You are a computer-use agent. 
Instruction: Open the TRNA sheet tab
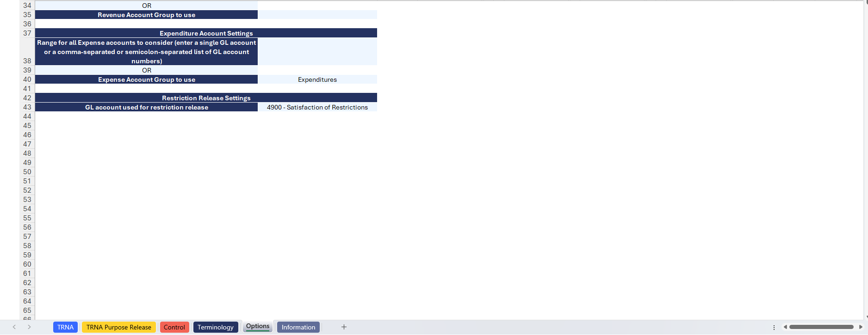click(x=65, y=327)
